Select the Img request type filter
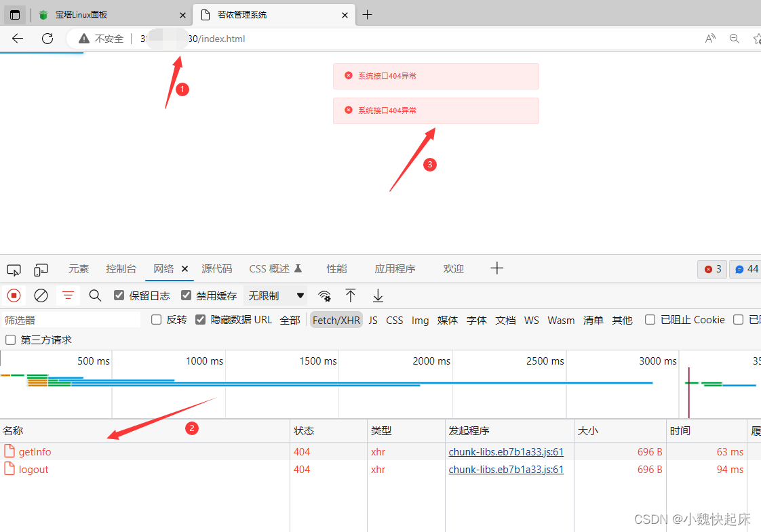 click(x=421, y=320)
